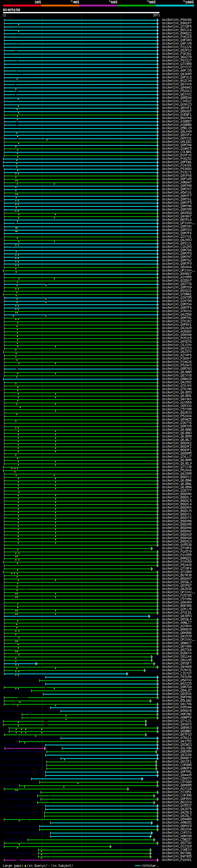Select the UniRef100_Q8W428 label
Viewport: 197px width, 868px height.
click(x=177, y=379)
